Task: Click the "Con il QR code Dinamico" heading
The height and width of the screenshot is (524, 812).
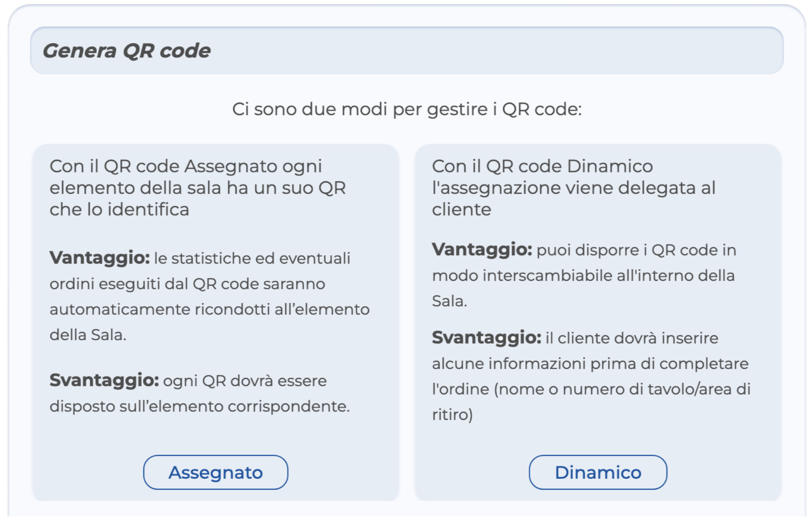Action: point(542,166)
